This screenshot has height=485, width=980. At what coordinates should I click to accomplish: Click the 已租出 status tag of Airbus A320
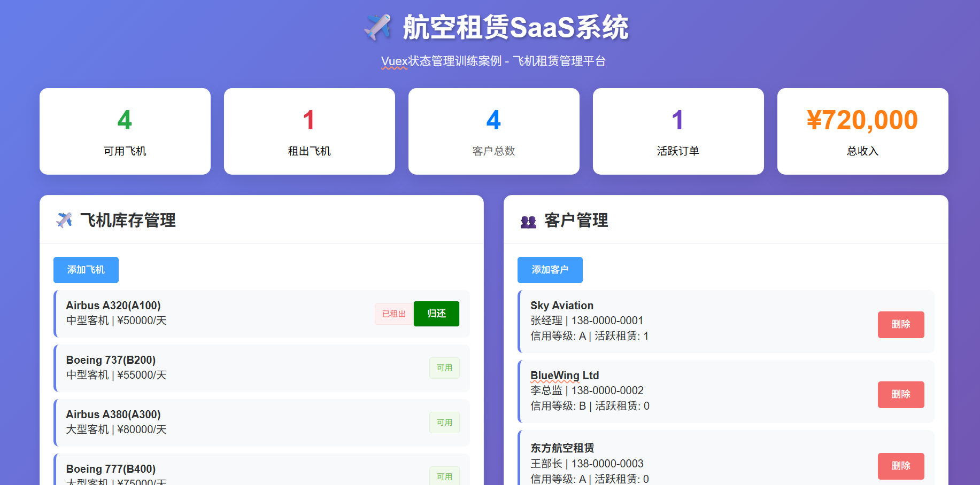[394, 314]
